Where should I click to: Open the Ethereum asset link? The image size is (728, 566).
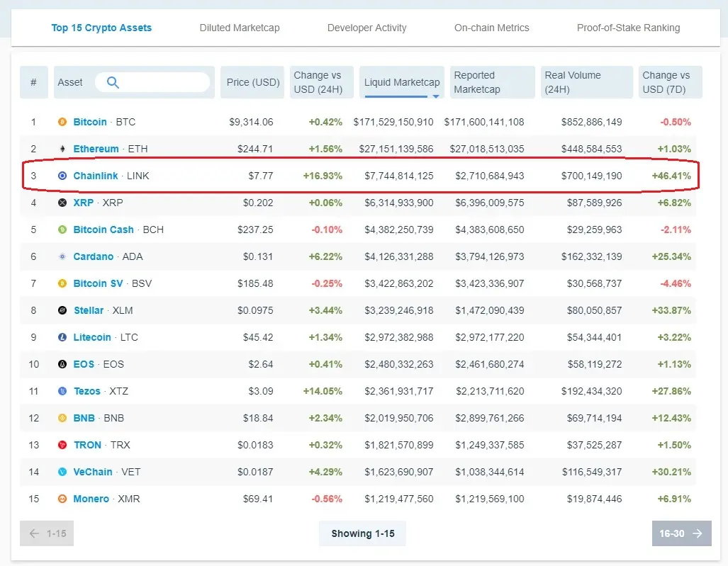click(x=96, y=149)
